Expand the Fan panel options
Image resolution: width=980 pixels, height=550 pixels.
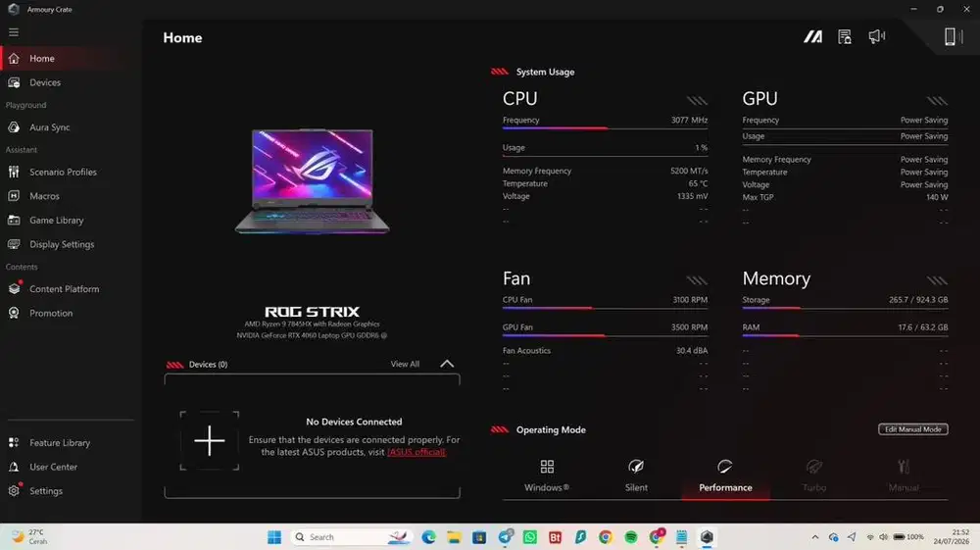pyautogui.click(x=697, y=280)
